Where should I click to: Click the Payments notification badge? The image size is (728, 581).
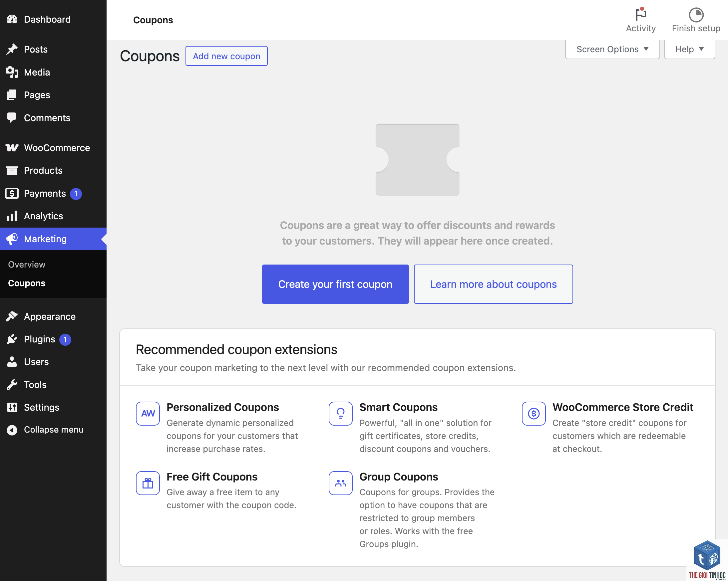click(76, 194)
